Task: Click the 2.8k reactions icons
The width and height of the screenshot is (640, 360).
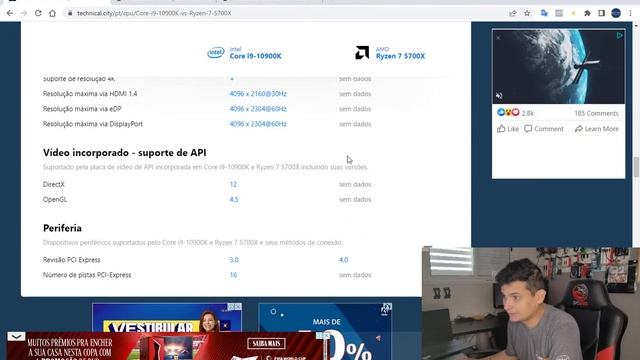Action: [508, 112]
